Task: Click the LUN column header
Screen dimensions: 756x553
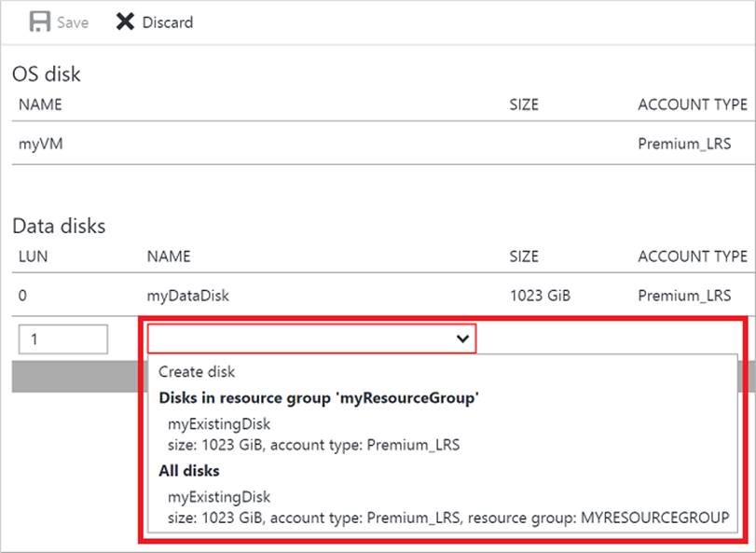Action: coord(33,256)
